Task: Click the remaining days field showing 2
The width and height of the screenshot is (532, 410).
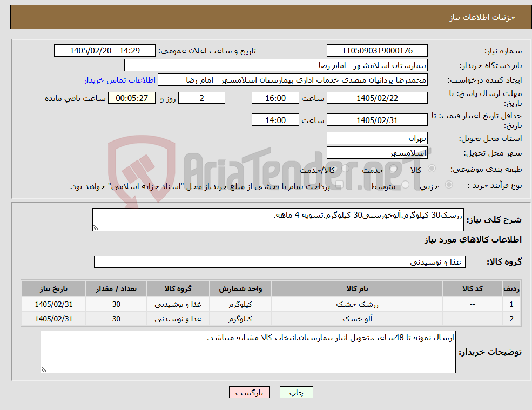Action: tap(201, 98)
